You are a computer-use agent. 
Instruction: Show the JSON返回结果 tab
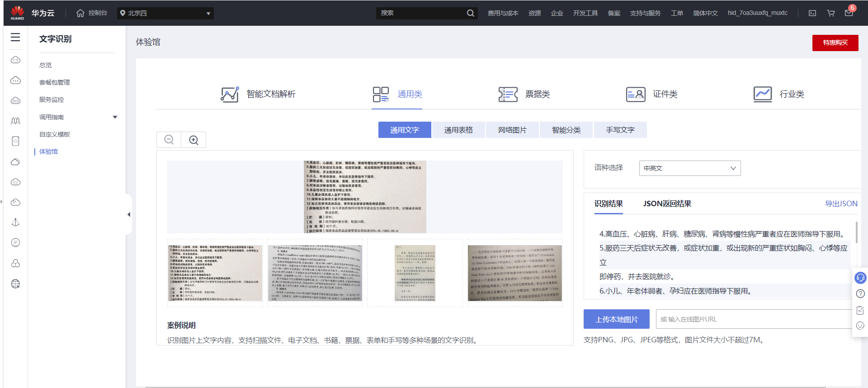[667, 203]
